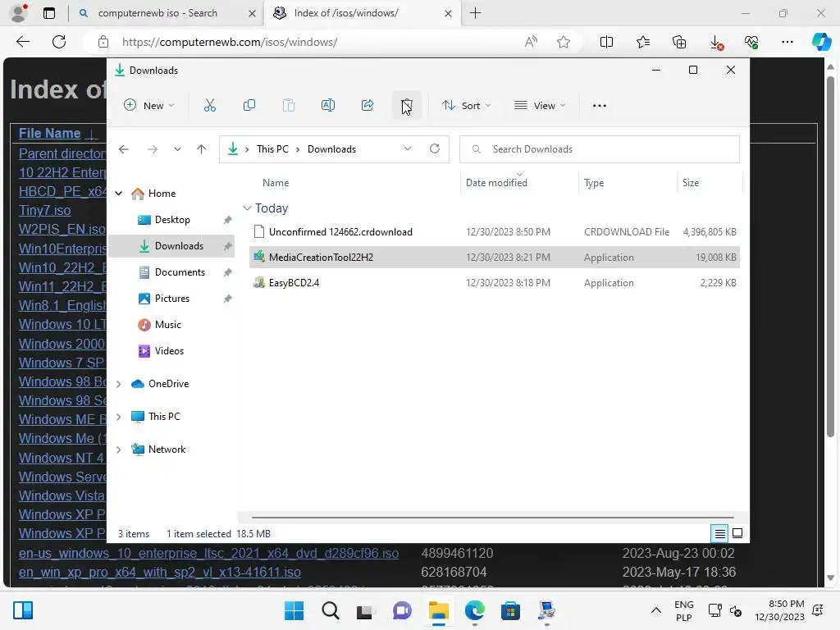840x630 pixels.
Task: Click the Paste icon in Explorer toolbar
Action: pos(289,106)
